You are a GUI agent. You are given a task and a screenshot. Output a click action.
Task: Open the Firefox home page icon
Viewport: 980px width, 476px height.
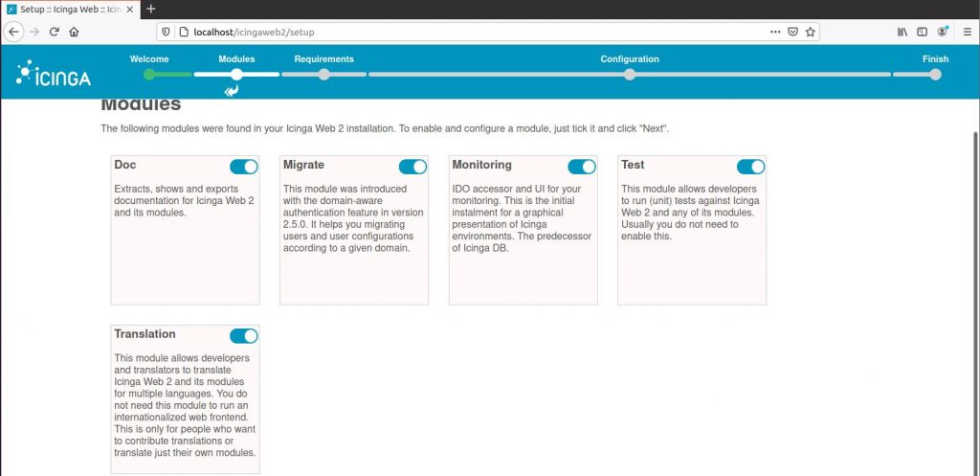click(74, 32)
